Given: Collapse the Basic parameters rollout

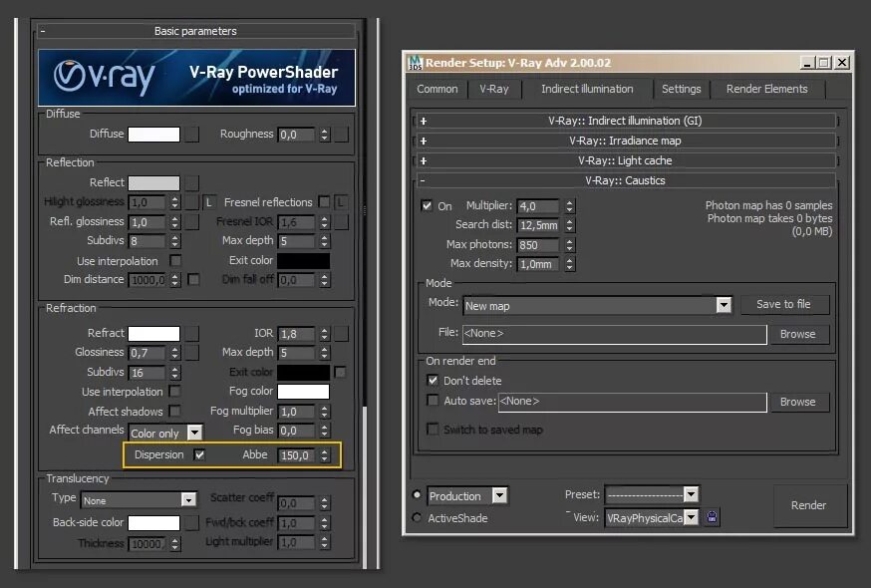Looking at the screenshot, I should [x=195, y=31].
